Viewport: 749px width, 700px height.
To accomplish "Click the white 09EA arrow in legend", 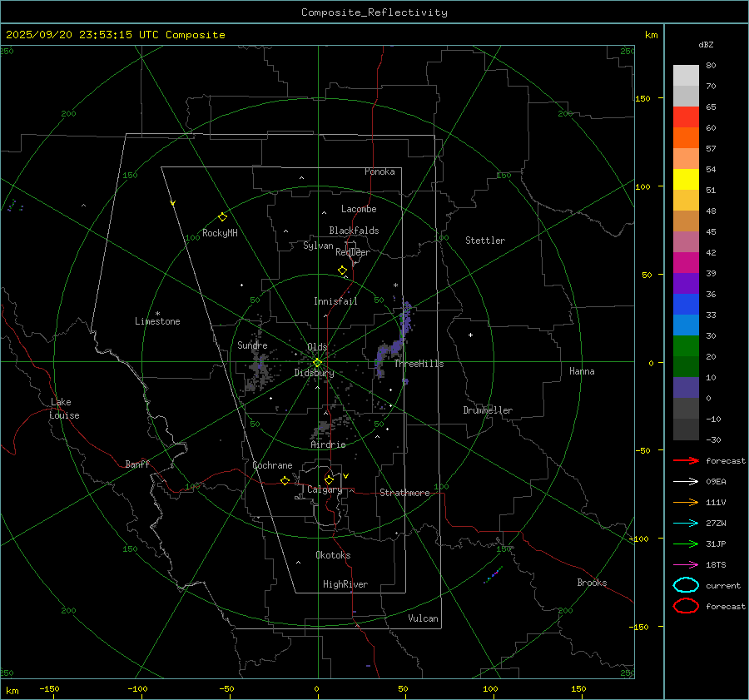I will click(686, 482).
